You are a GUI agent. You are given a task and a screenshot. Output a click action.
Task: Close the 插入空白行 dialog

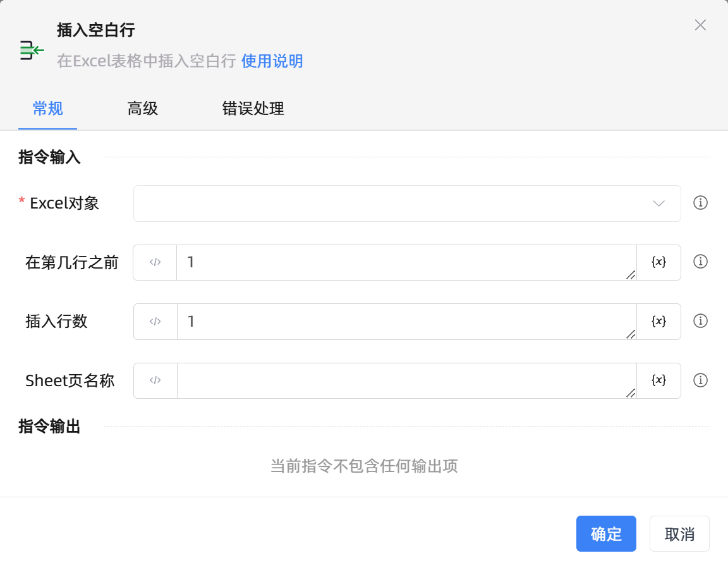700,25
